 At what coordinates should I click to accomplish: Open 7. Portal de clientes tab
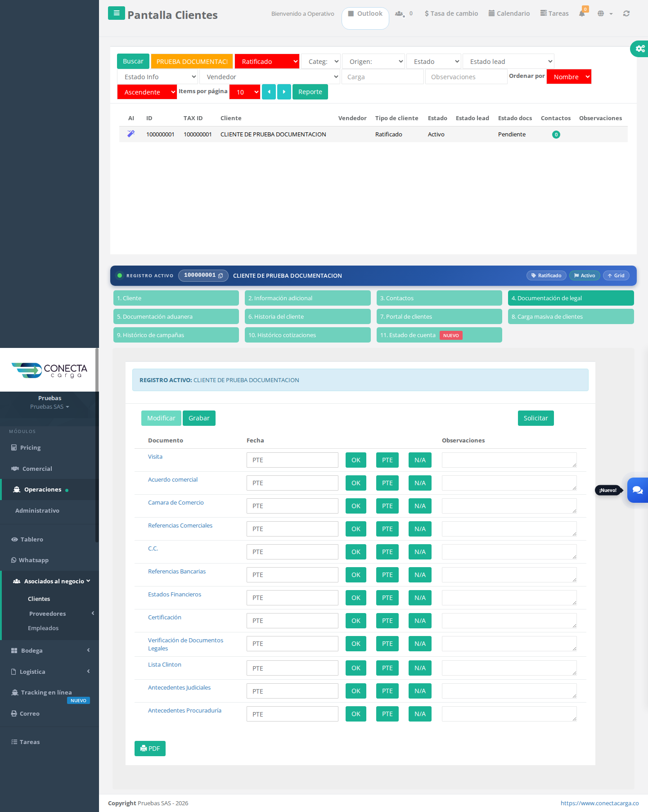(439, 316)
